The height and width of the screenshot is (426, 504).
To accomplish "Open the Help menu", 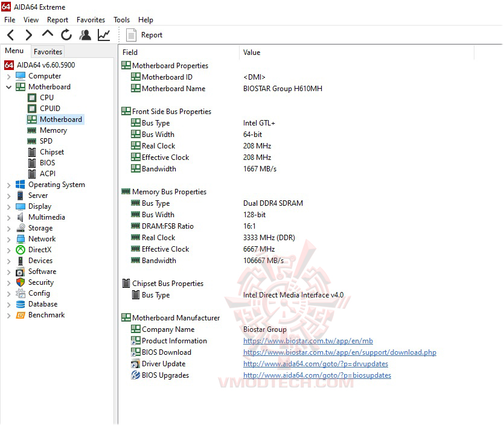I will (x=145, y=19).
